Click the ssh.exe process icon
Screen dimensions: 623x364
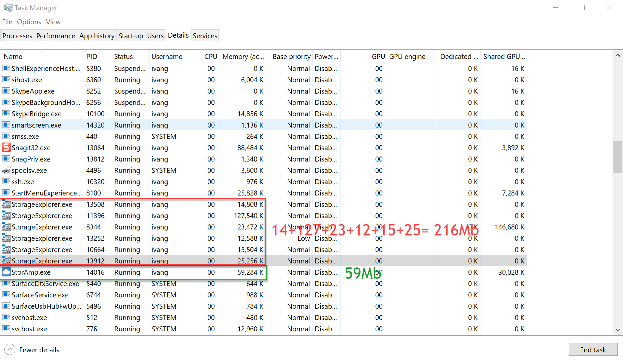[6, 181]
